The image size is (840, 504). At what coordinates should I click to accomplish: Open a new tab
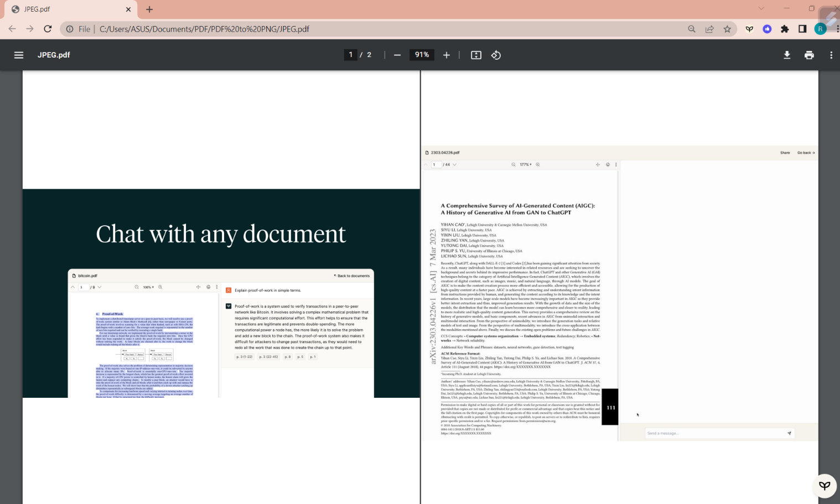149,9
